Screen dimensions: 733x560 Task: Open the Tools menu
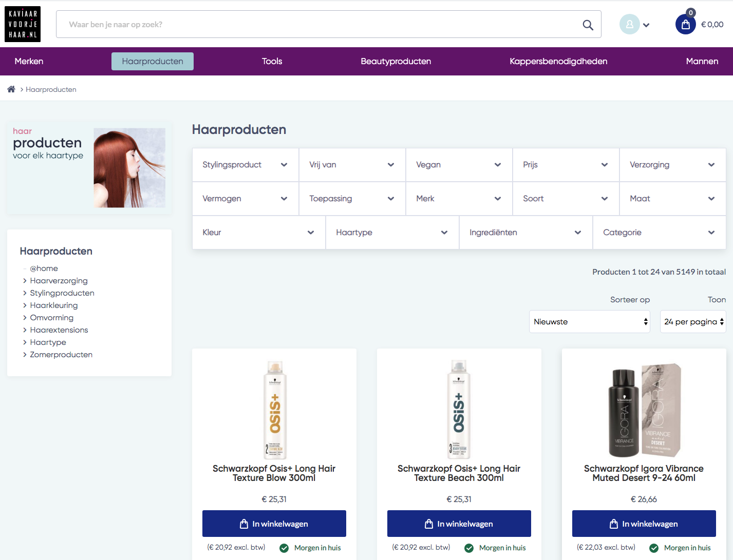click(x=272, y=61)
